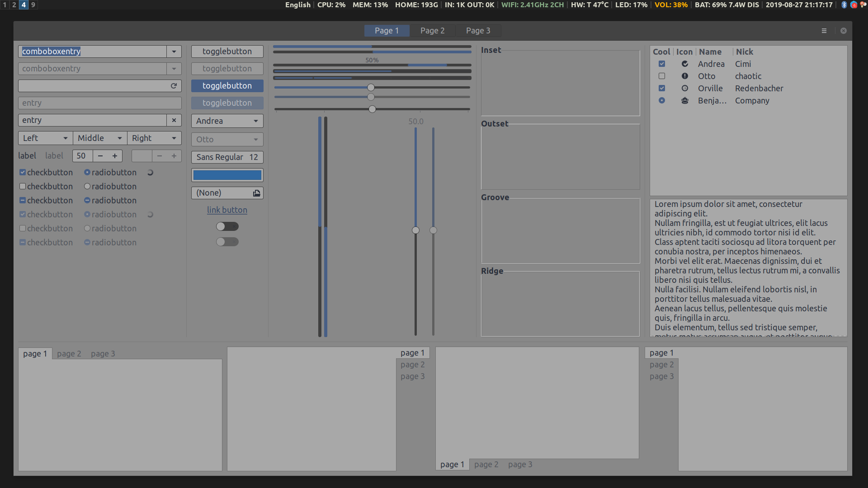Click the Name column header
The width and height of the screenshot is (868, 488).
[x=710, y=52]
